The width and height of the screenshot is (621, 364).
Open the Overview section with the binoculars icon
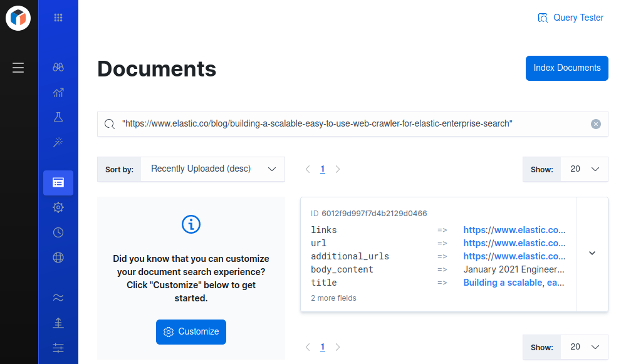click(x=58, y=67)
